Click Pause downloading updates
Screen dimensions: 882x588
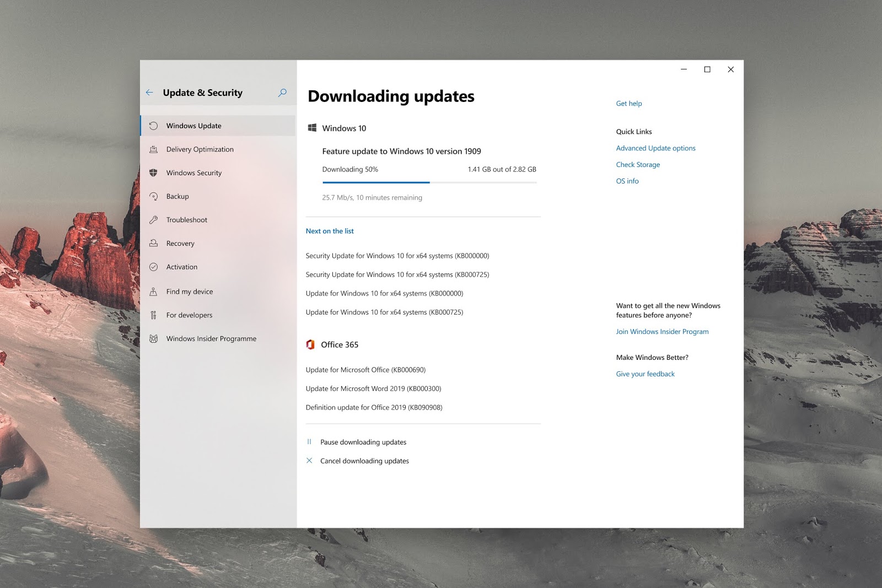click(363, 442)
